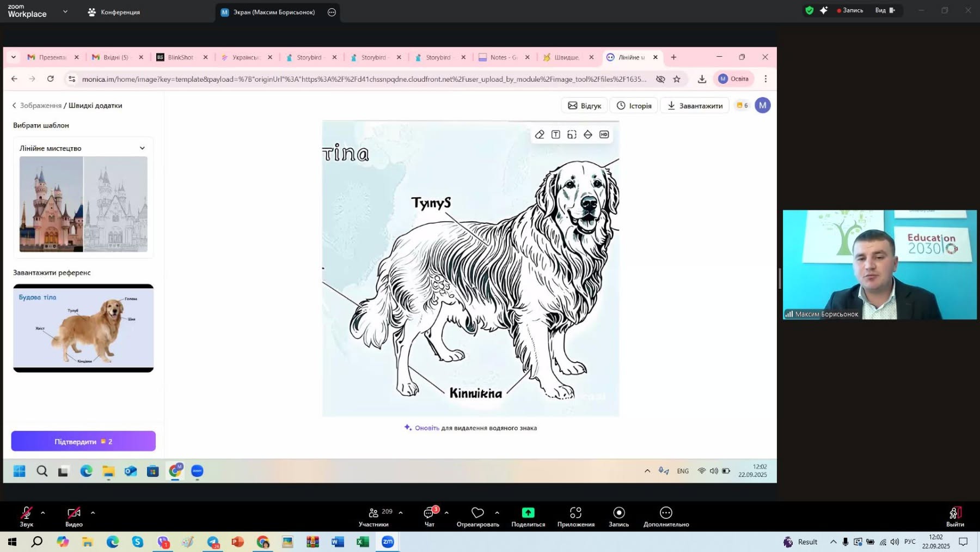The height and width of the screenshot is (552, 980).
Task: Expand the Лінійне мистецтво template dropdown
Action: [x=83, y=148]
